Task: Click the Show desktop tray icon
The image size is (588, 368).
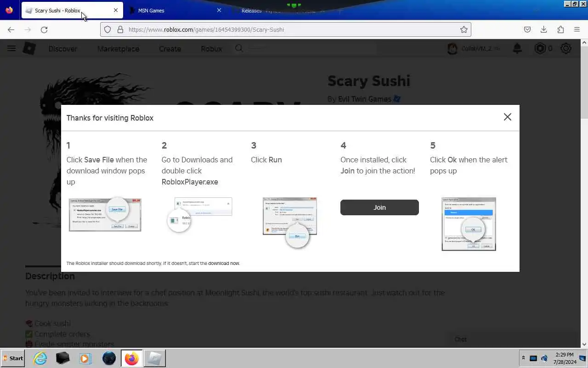Action: 582,358
